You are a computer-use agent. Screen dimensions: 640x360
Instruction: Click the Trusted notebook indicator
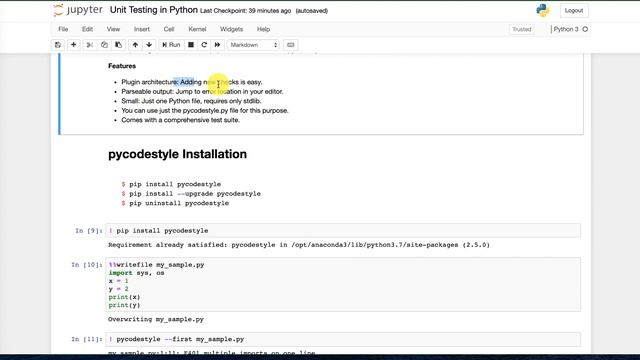[x=522, y=29]
